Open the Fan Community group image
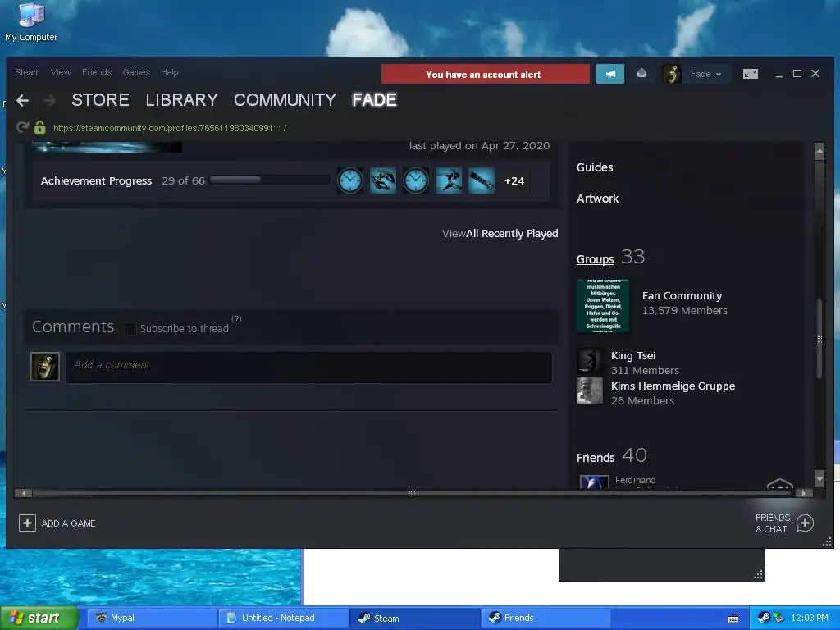This screenshot has height=630, width=840. pos(603,306)
